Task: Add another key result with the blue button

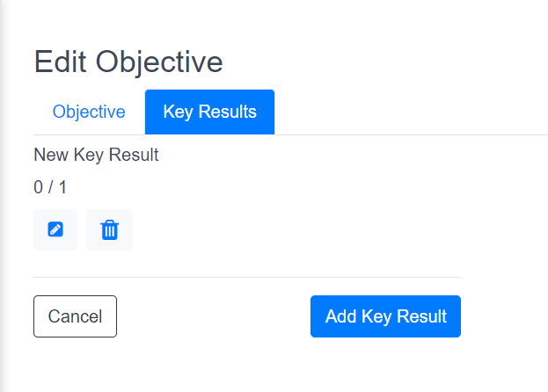Action: coord(385,316)
